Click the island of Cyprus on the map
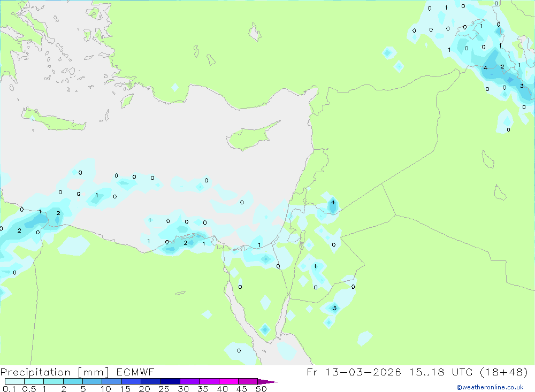The width and height of the screenshot is (535, 392). point(249,137)
